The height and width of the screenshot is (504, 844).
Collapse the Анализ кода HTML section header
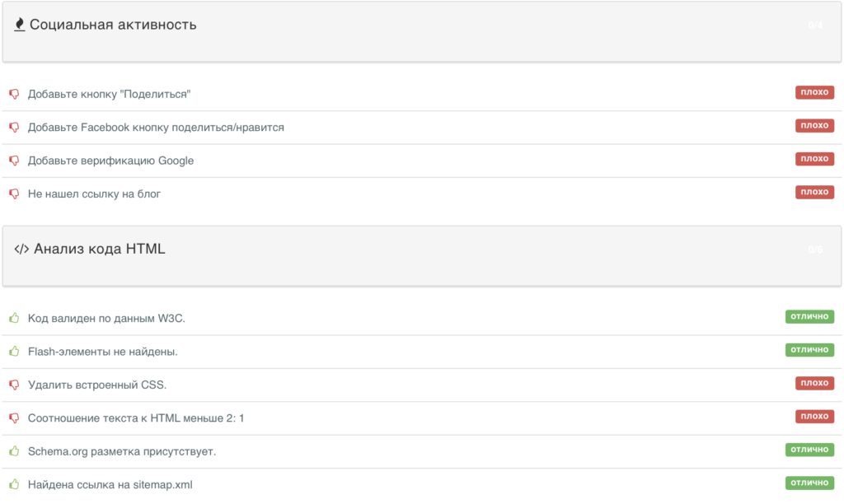422,255
